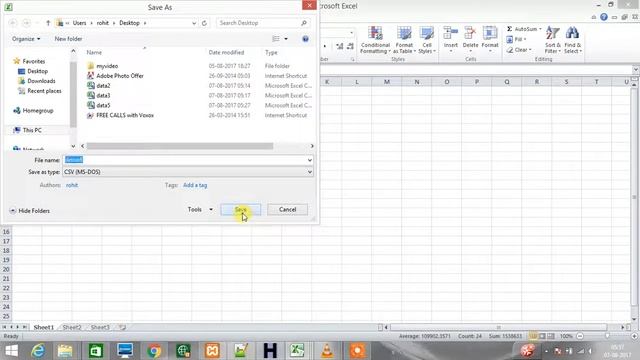
Task: Select Desktop under Favorites
Action: (37, 71)
